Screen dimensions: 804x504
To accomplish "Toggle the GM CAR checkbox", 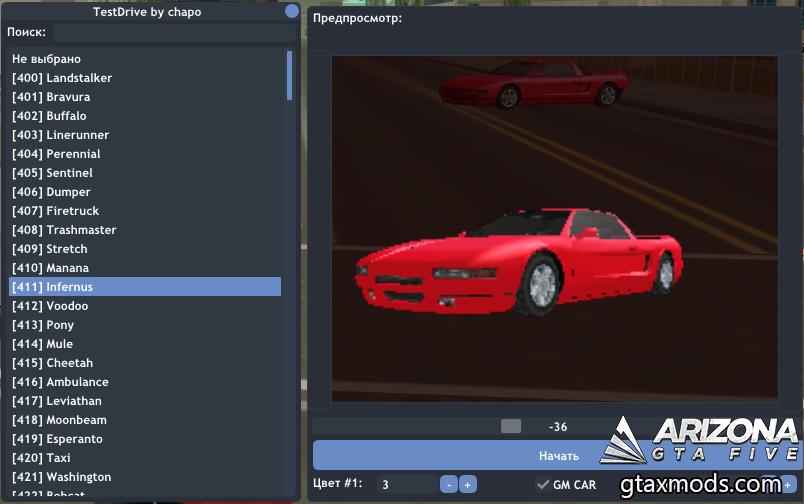I will [x=543, y=484].
